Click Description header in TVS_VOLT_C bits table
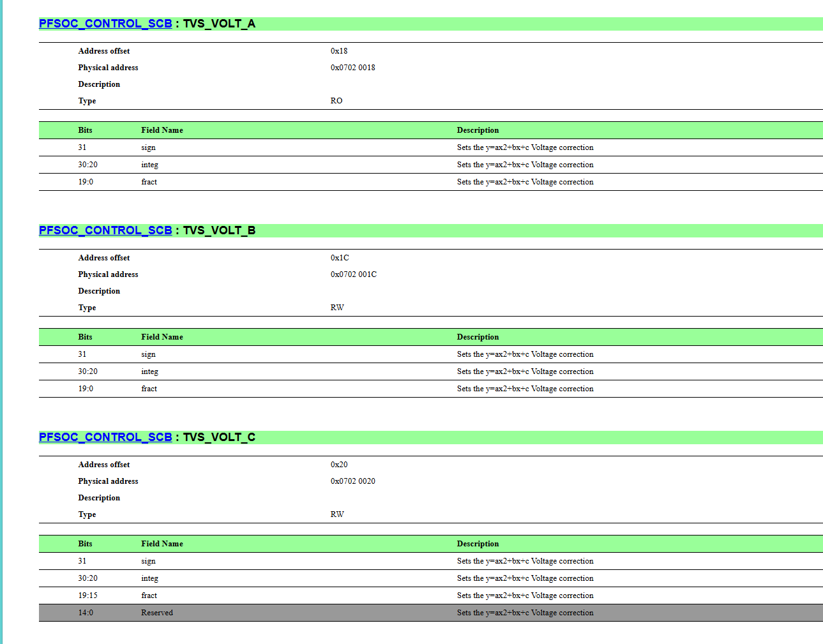823x644 pixels. coord(478,544)
